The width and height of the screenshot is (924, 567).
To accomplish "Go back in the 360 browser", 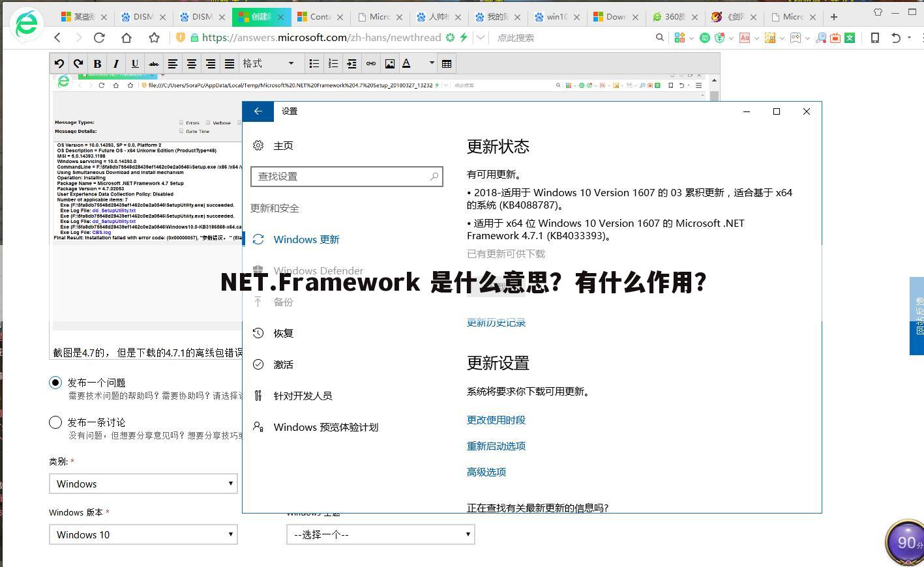I will tap(57, 38).
